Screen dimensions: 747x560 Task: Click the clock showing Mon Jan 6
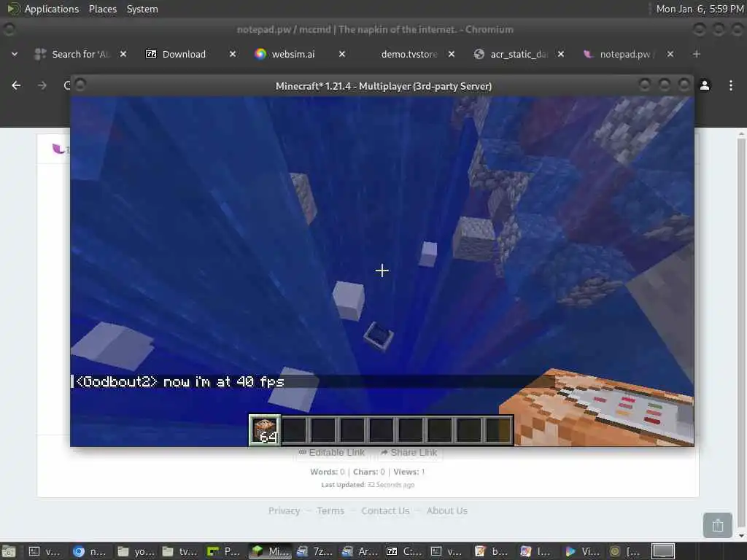point(700,9)
